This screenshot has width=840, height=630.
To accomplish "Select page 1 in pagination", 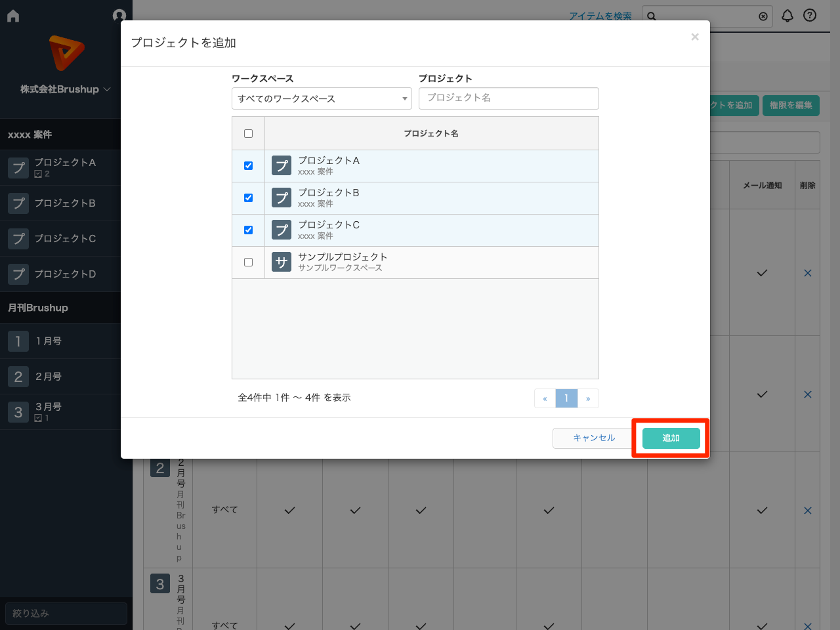I will 566,398.
